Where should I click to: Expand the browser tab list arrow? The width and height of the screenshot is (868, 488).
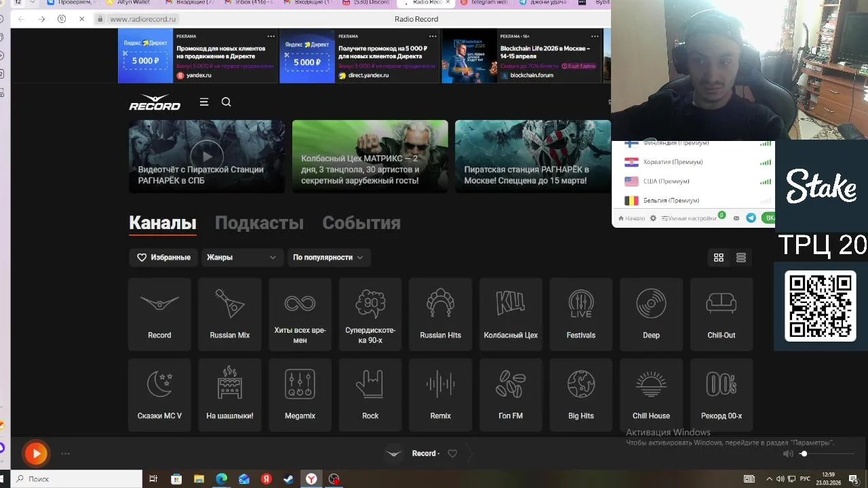click(32, 3)
